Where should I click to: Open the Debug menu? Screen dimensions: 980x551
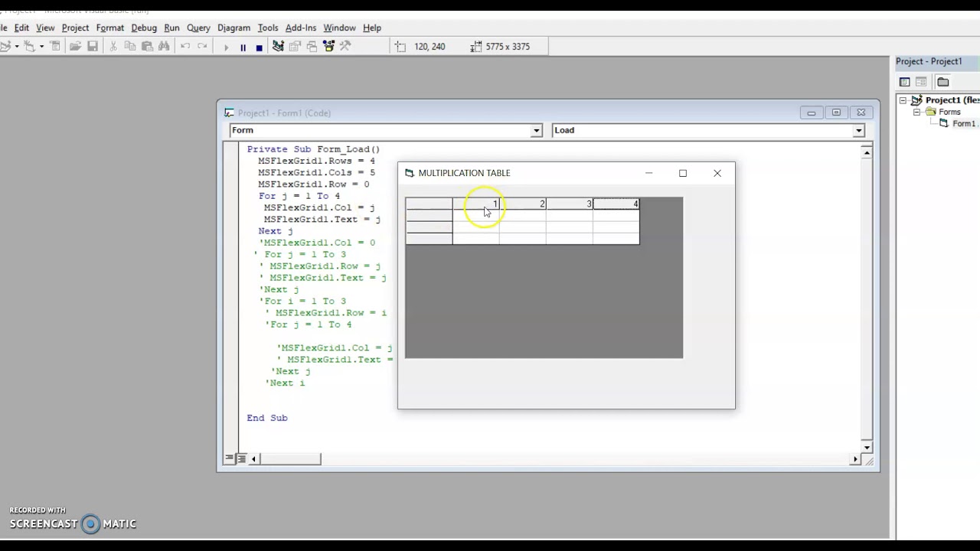click(144, 28)
